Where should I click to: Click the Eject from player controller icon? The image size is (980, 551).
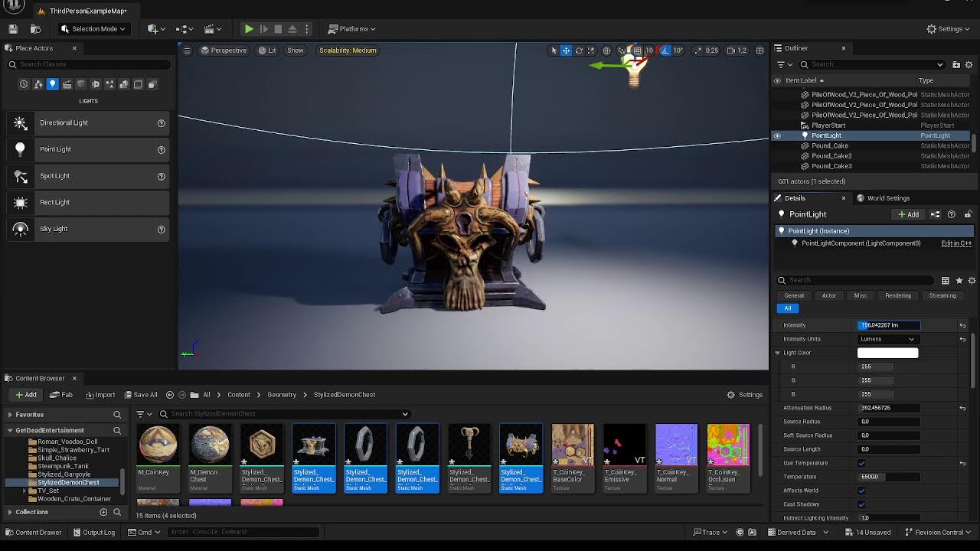pos(292,29)
